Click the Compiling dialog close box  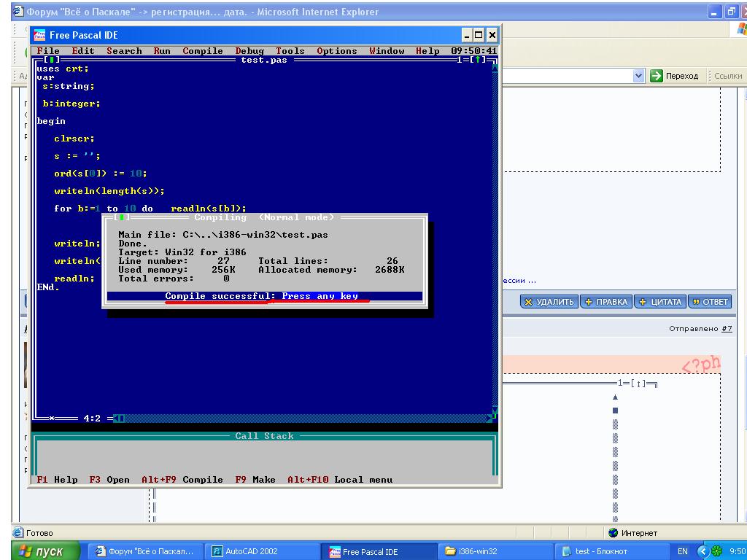pyautogui.click(x=125, y=217)
